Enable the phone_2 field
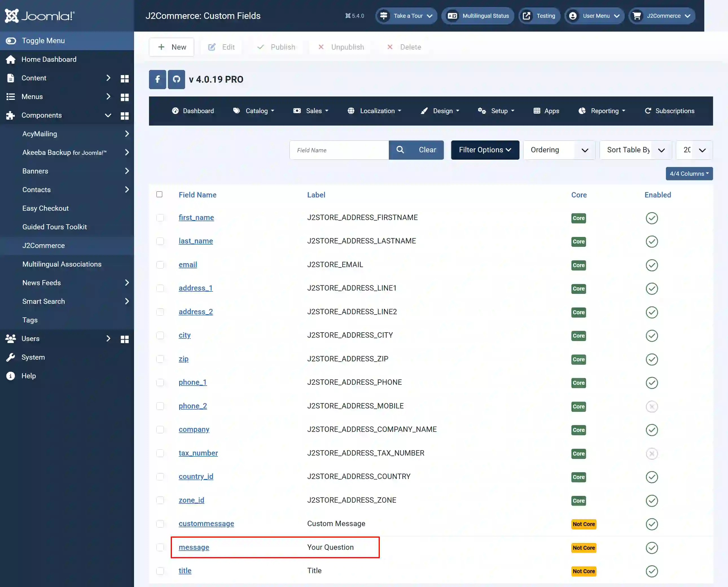 pos(652,406)
